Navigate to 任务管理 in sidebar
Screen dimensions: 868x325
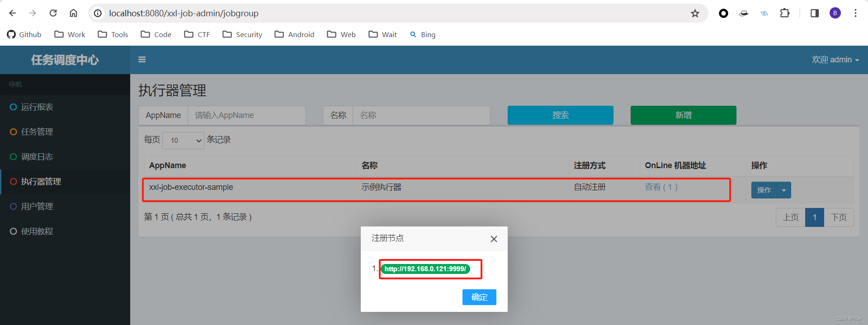point(65,132)
